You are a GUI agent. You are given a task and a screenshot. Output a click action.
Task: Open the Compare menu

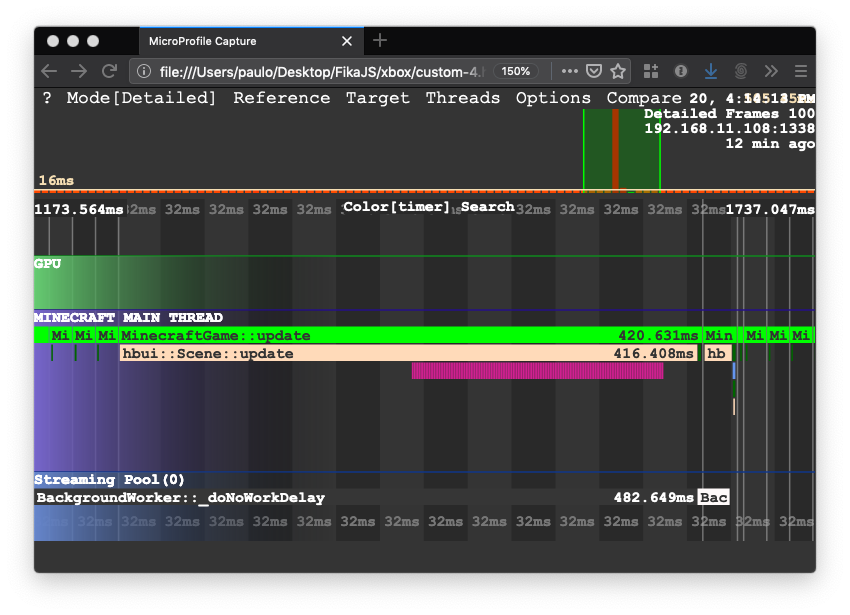pos(644,98)
